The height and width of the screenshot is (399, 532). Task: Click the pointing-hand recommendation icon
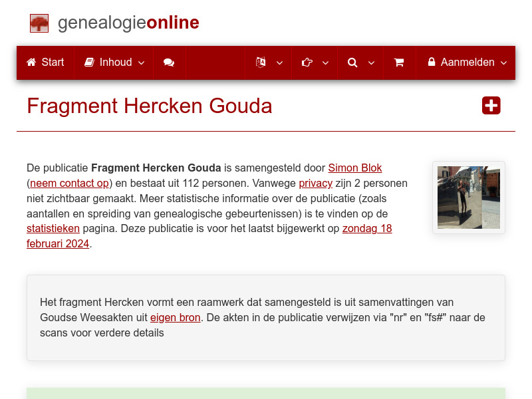[307, 62]
